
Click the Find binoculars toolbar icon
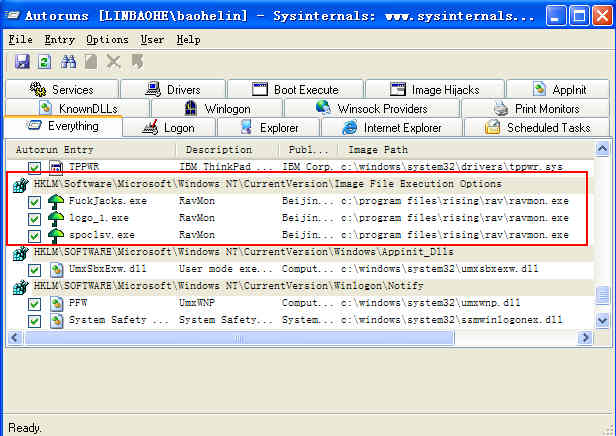68,62
